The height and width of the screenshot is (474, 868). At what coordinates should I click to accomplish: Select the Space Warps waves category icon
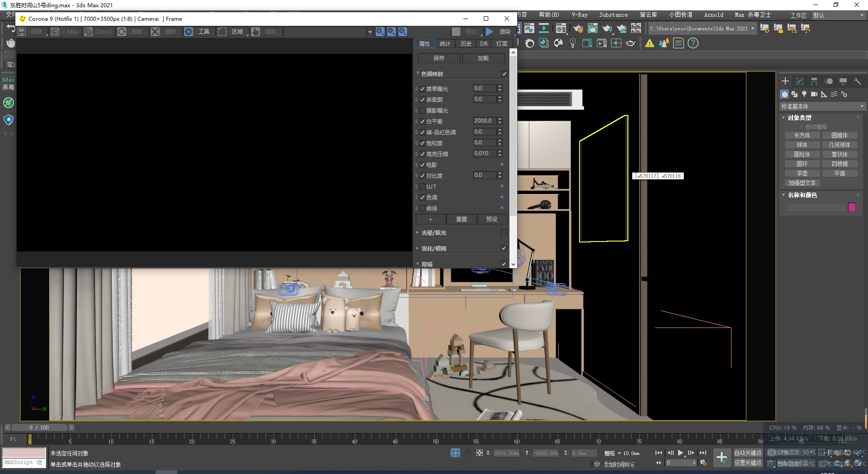tap(834, 94)
